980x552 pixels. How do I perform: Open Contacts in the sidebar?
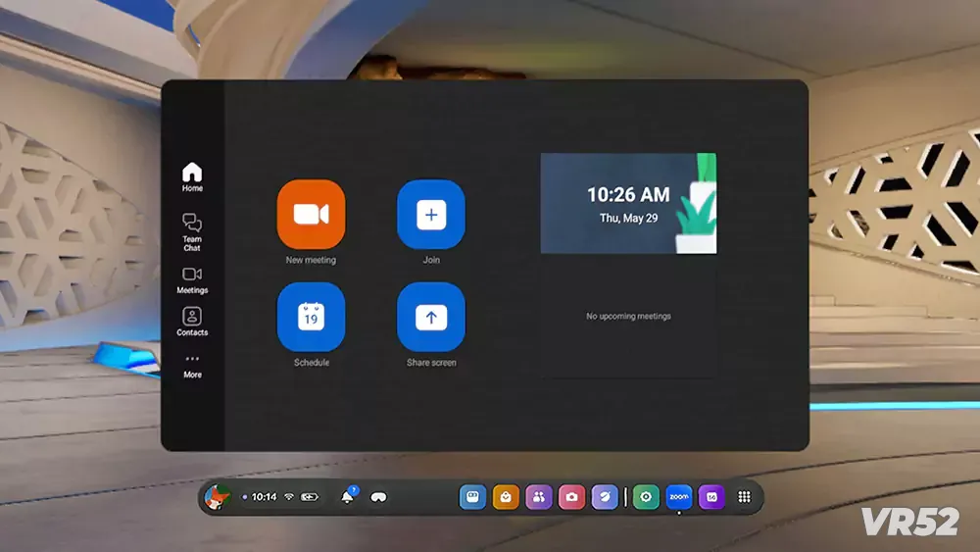coord(192,322)
